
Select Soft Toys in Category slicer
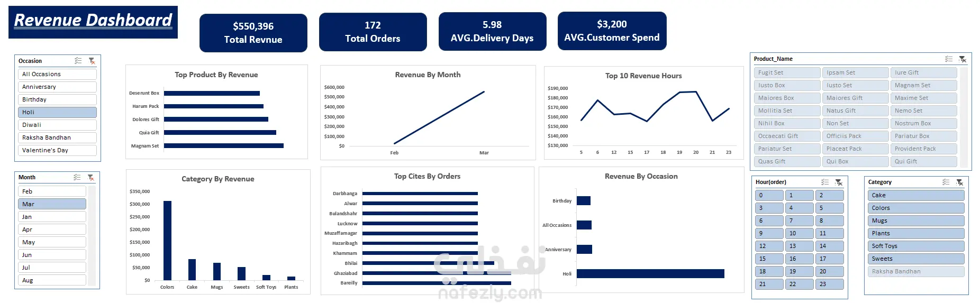click(916, 246)
